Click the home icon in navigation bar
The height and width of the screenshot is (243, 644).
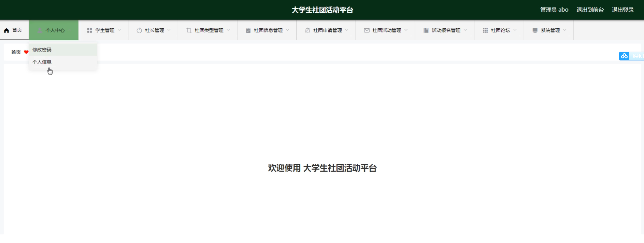[x=6, y=30]
